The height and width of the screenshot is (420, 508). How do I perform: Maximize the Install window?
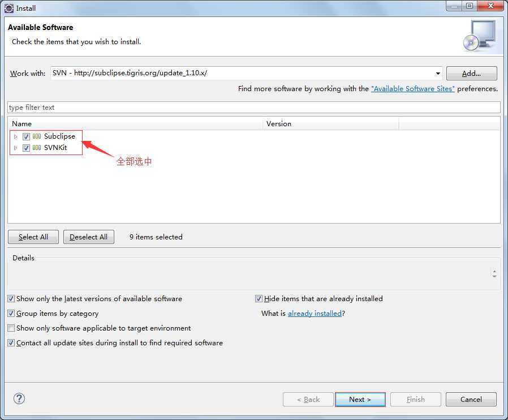(x=470, y=6)
